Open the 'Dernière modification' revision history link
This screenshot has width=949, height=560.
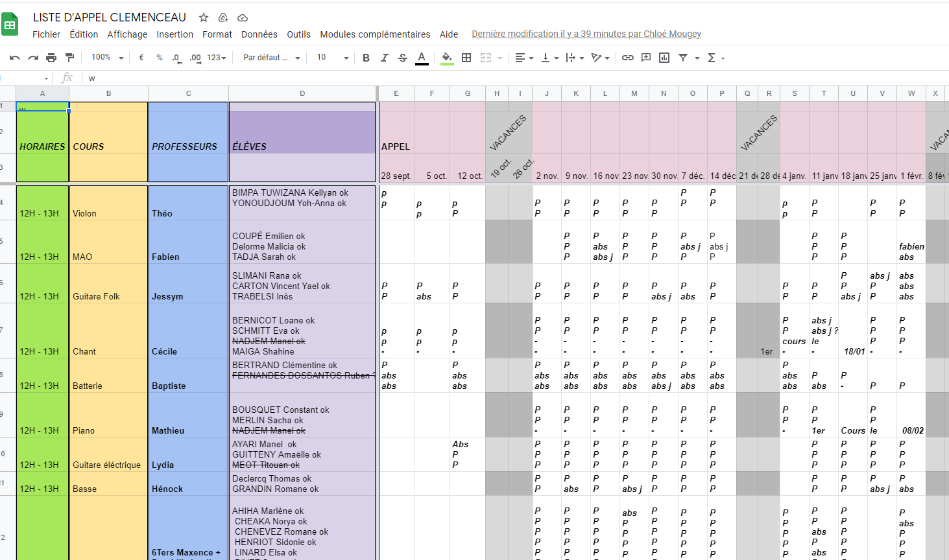[x=586, y=34]
